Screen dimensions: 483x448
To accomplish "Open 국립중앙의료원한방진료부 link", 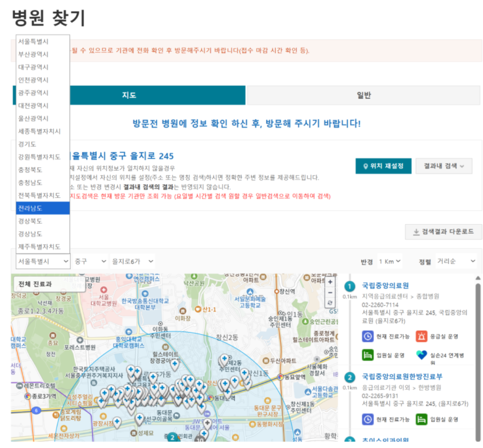I will [x=402, y=376].
